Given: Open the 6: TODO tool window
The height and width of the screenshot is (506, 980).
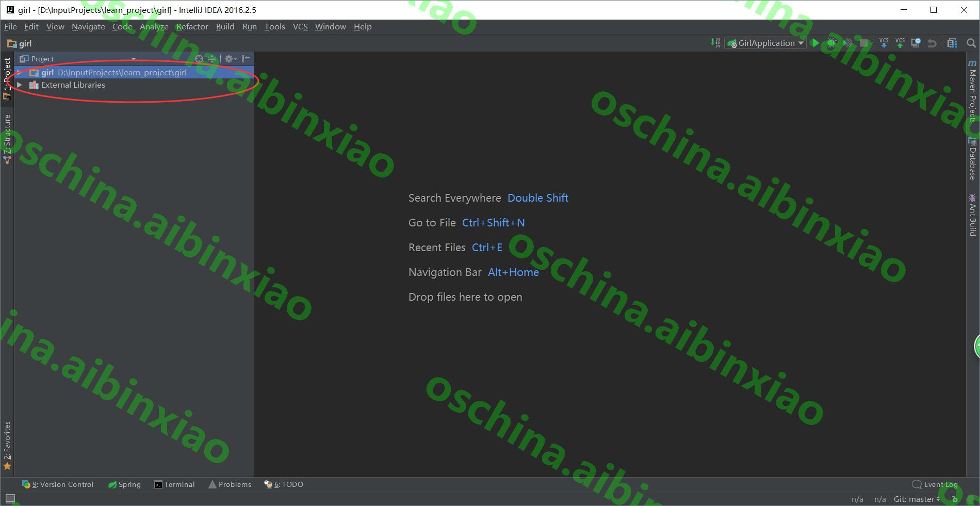Looking at the screenshot, I should point(284,484).
